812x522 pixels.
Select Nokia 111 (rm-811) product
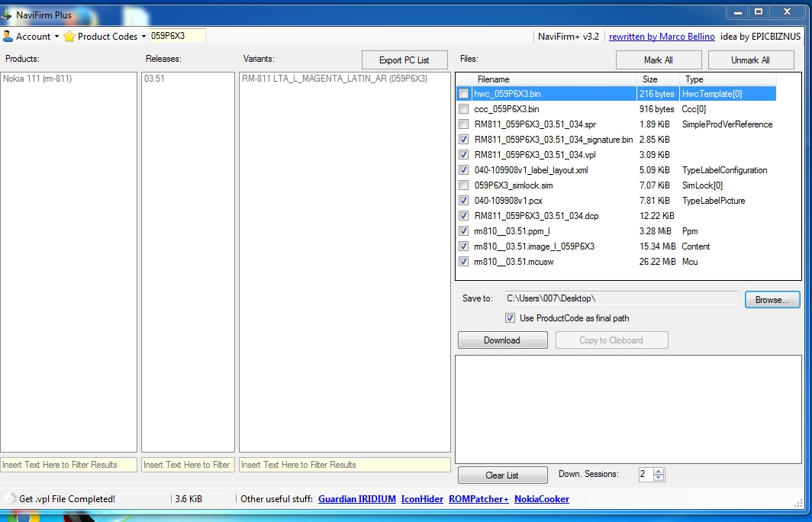[37, 79]
